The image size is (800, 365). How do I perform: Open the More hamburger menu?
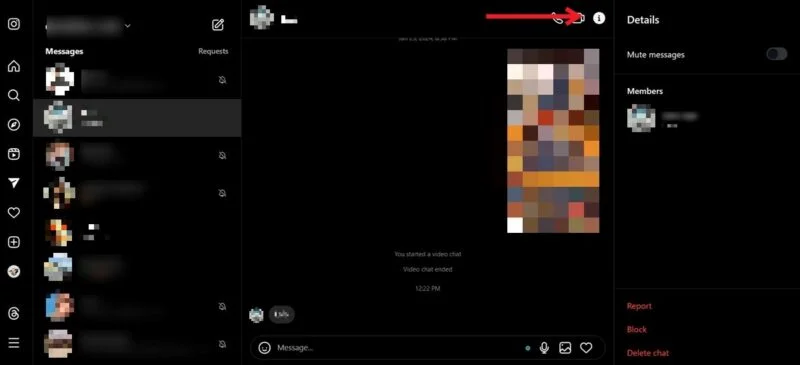tap(14, 343)
